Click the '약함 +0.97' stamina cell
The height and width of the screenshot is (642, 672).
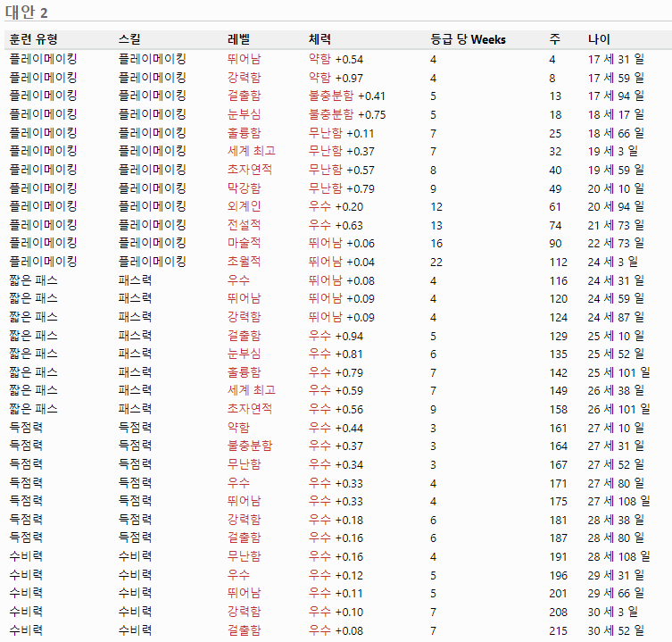click(336, 78)
